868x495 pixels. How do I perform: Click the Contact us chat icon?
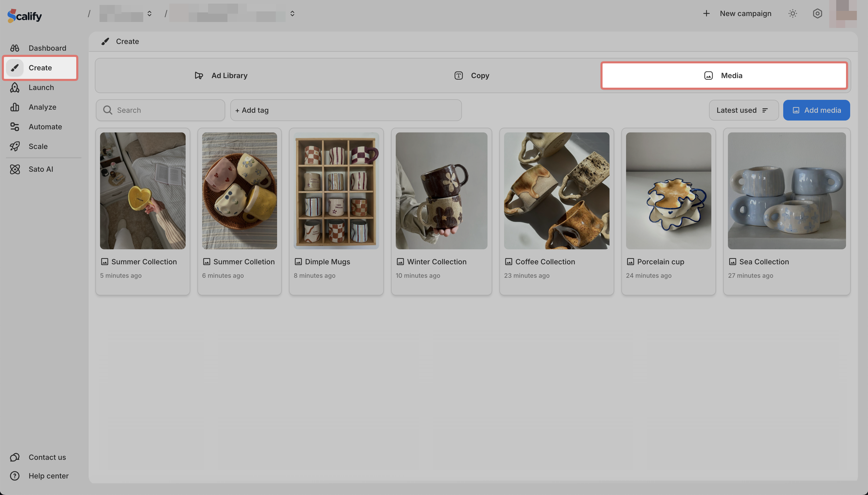(x=15, y=457)
